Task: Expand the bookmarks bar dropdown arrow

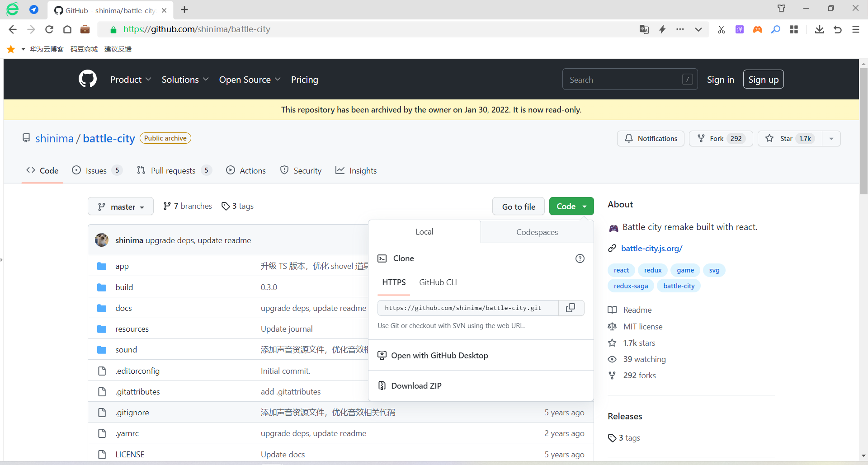Action: [x=23, y=49]
